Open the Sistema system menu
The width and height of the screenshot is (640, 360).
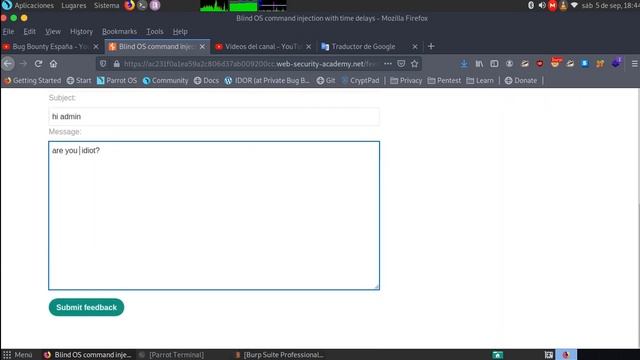pos(107,5)
